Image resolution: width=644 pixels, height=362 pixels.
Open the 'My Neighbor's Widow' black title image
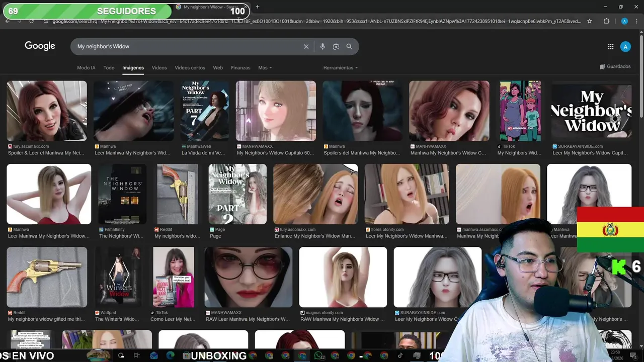point(591,111)
